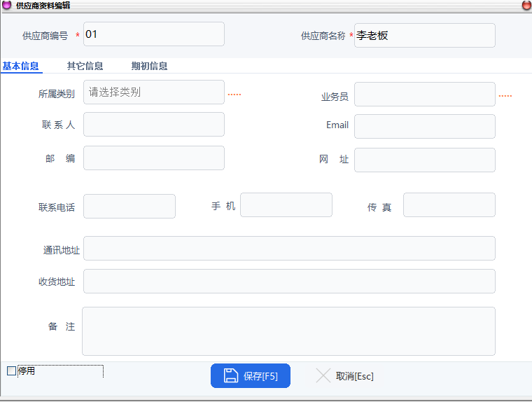Click the ellipsis next to 所属类别
532x402 pixels.
pos(234,94)
